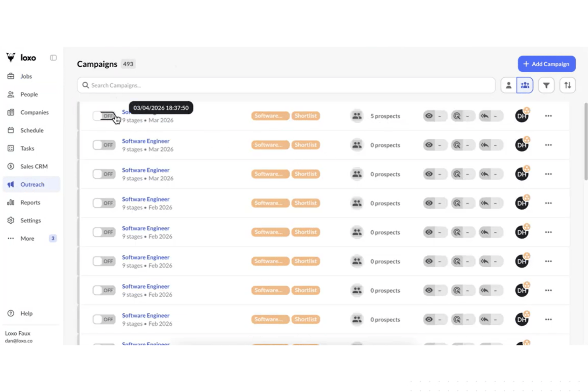
Task: Click the 493 campaigns count badge
Action: click(x=128, y=64)
